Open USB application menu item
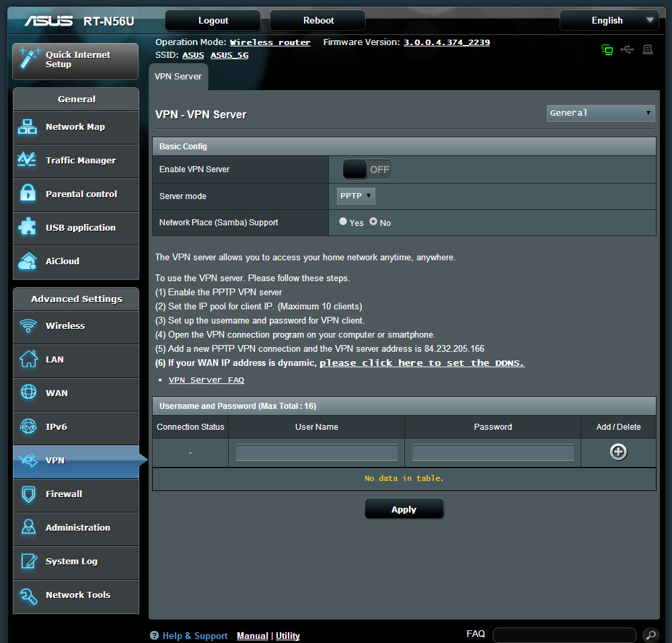This screenshot has height=643, width=672. coord(76,227)
